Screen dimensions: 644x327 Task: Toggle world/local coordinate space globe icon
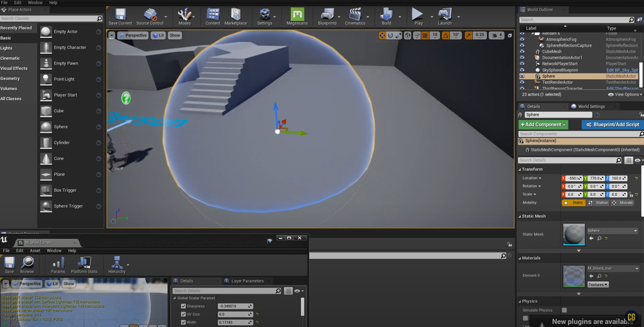point(408,35)
